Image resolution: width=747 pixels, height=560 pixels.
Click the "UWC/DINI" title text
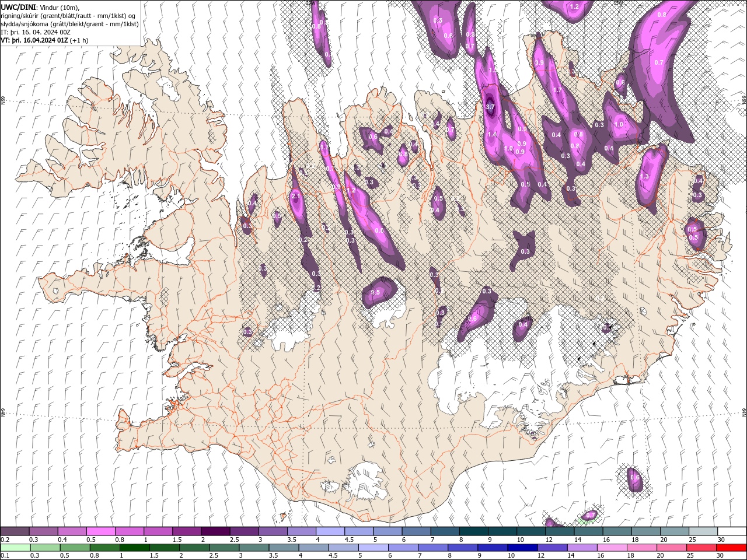coord(19,7)
